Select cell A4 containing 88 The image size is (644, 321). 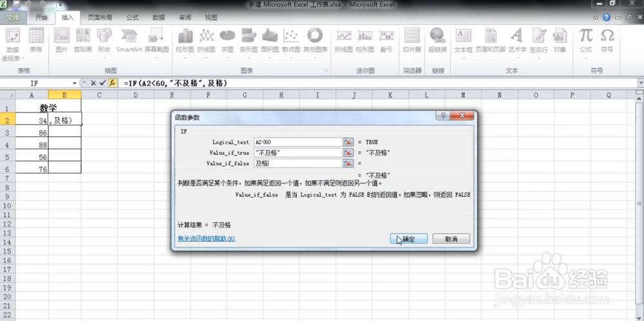point(32,145)
